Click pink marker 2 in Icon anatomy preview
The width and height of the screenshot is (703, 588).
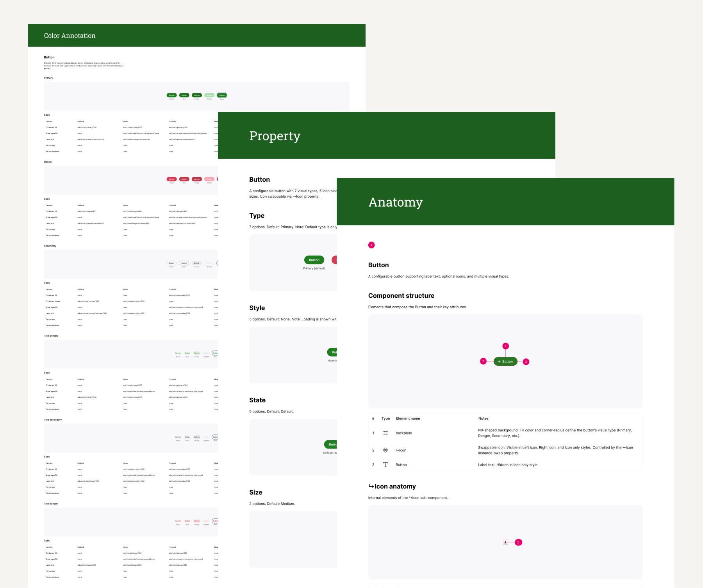518,542
